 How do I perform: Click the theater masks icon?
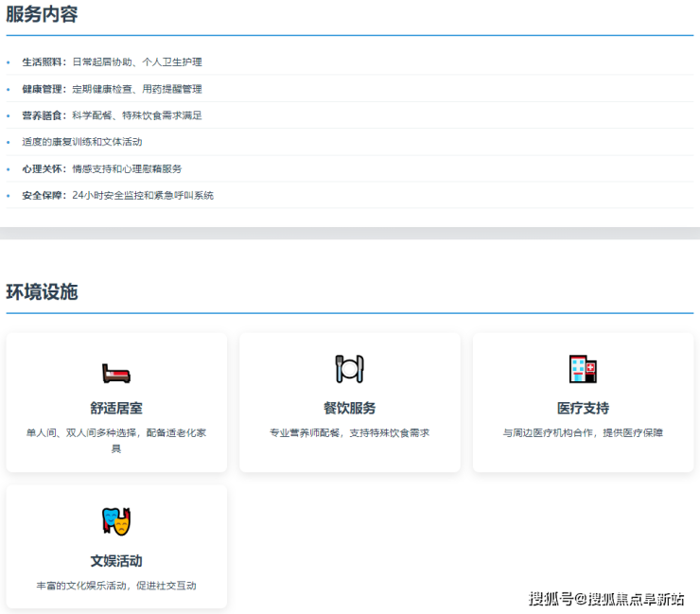(116, 521)
